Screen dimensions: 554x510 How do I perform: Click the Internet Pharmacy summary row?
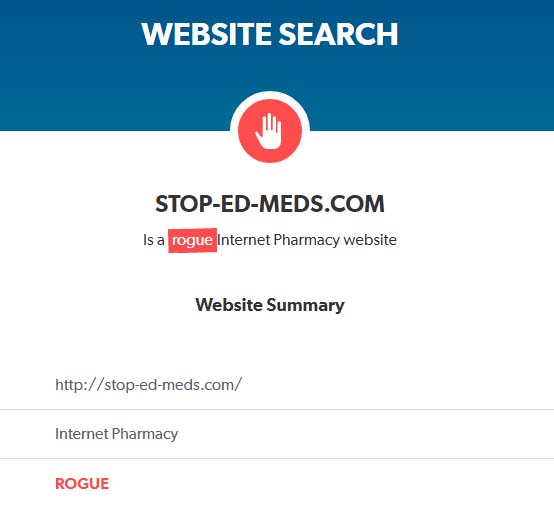tap(277, 434)
